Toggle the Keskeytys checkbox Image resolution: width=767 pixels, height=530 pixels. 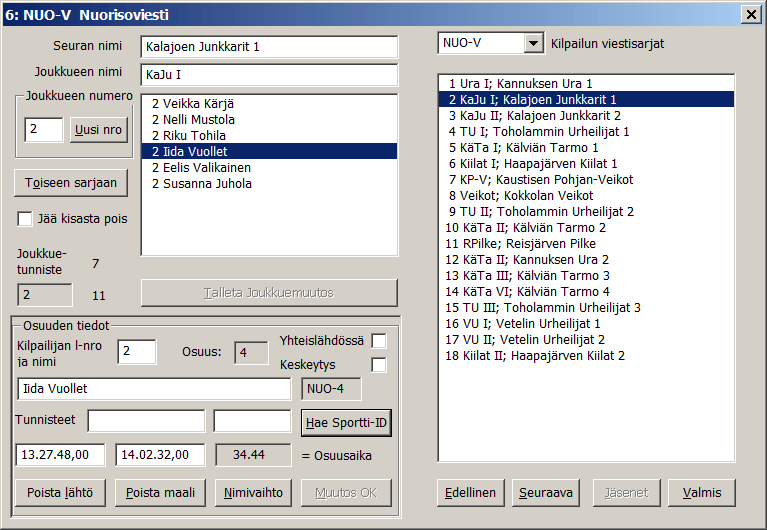379,365
